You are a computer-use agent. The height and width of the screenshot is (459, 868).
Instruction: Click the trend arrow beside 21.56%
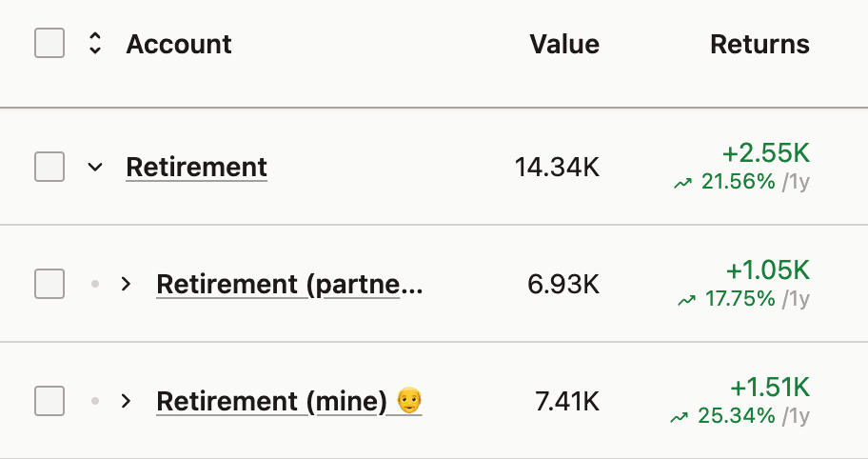[683, 183]
